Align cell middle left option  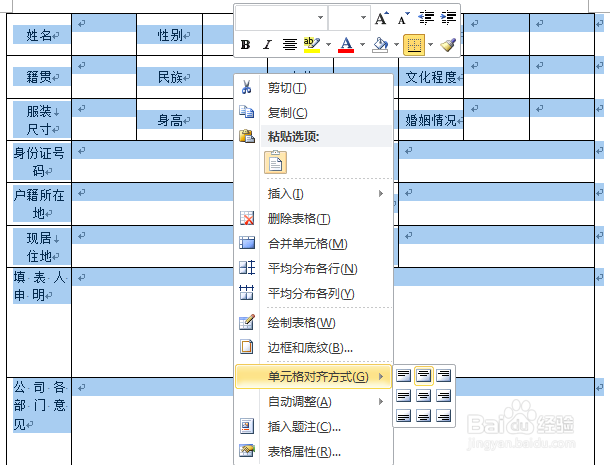point(403,396)
